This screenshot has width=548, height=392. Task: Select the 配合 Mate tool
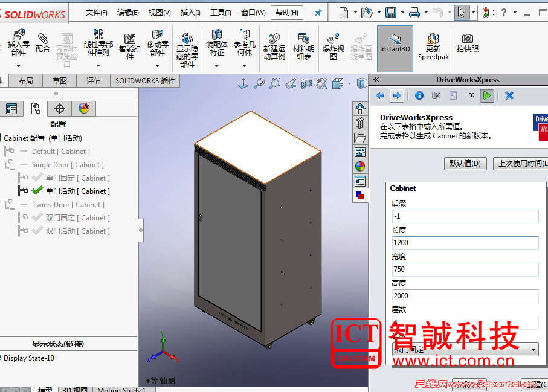pos(42,42)
